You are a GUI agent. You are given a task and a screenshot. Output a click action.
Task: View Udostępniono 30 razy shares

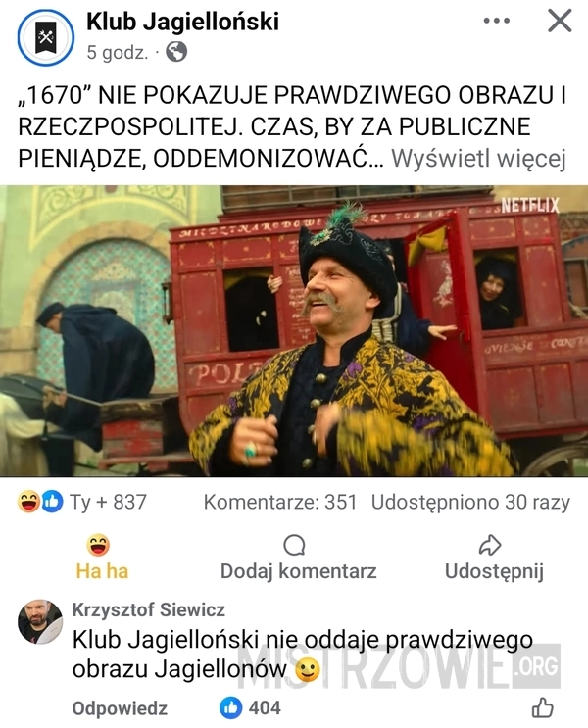470,502
